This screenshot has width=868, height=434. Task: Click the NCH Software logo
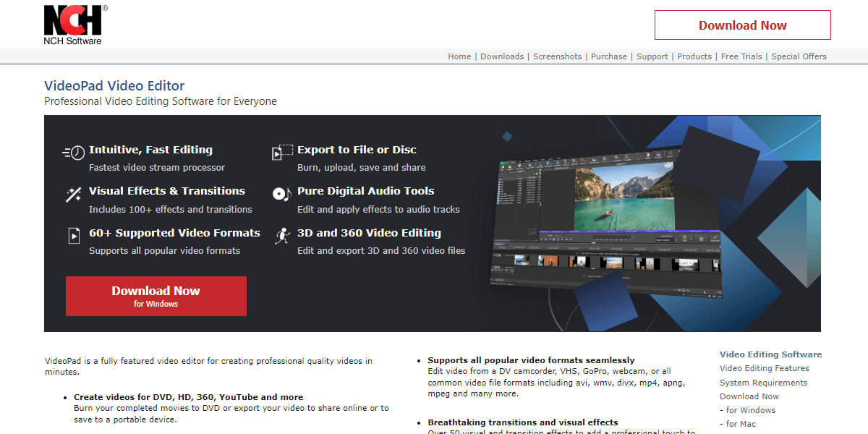coord(75,25)
